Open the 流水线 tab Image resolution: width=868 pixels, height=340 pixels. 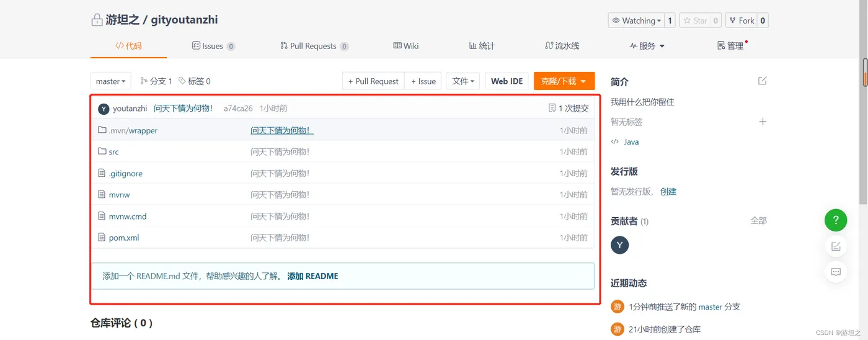point(562,46)
